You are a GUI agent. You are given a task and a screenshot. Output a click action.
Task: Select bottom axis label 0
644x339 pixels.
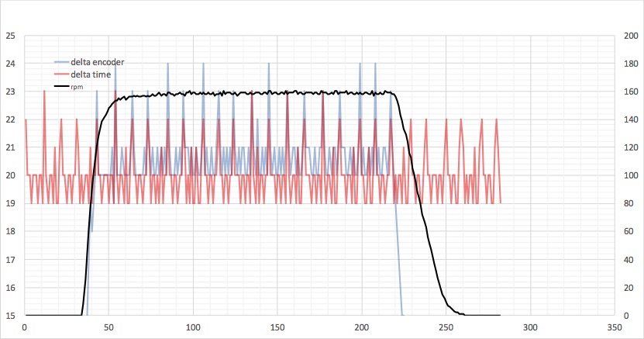point(25,327)
